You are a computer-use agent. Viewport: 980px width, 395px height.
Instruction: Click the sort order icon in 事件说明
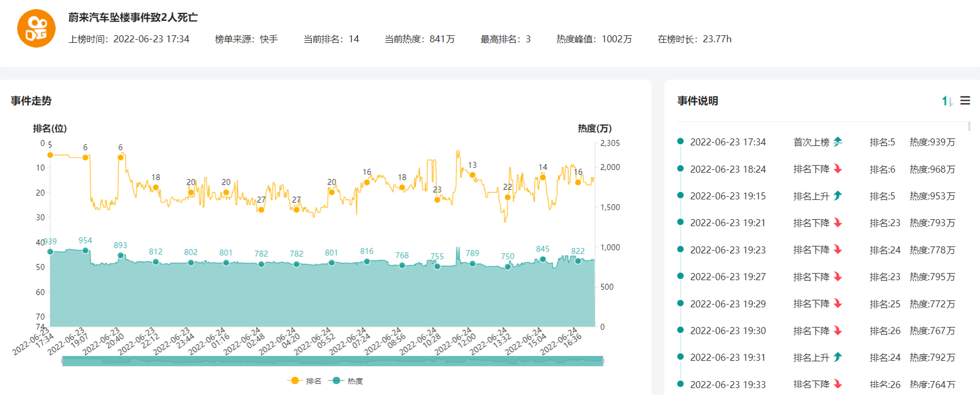947,101
